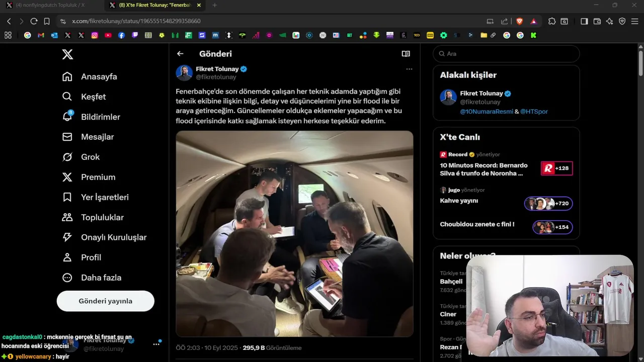
Task: Reload the page
Action: coord(34,21)
